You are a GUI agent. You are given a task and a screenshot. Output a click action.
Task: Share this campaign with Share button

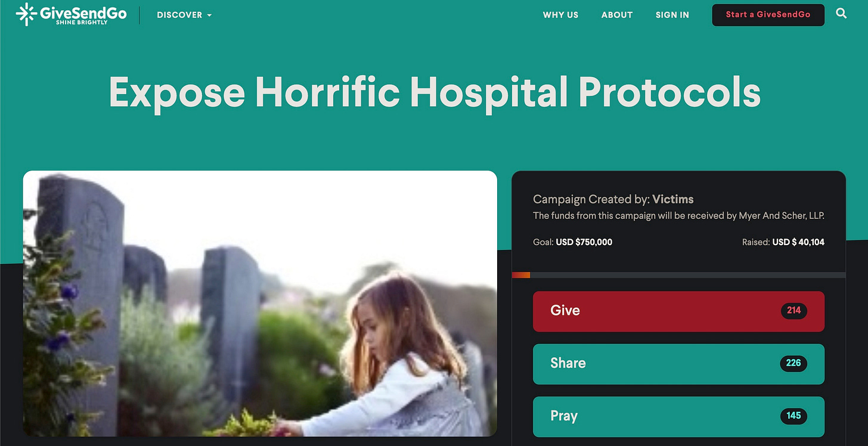coord(678,364)
